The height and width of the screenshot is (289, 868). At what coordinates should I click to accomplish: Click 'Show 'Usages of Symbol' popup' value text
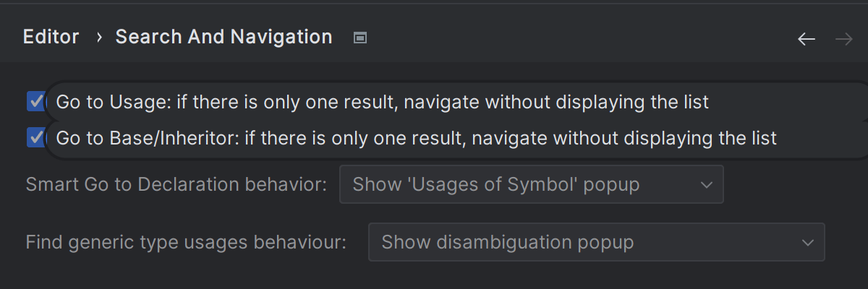coord(495,185)
